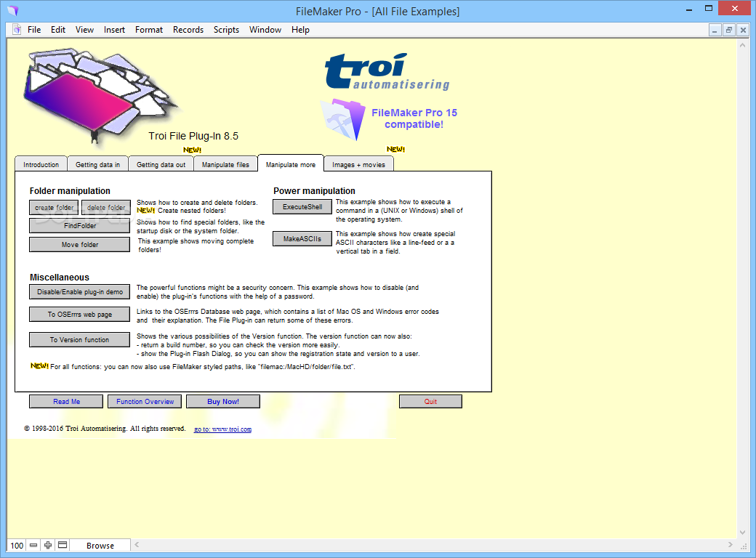The image size is (756, 558).
Task: Open the Window menu
Action: point(265,29)
